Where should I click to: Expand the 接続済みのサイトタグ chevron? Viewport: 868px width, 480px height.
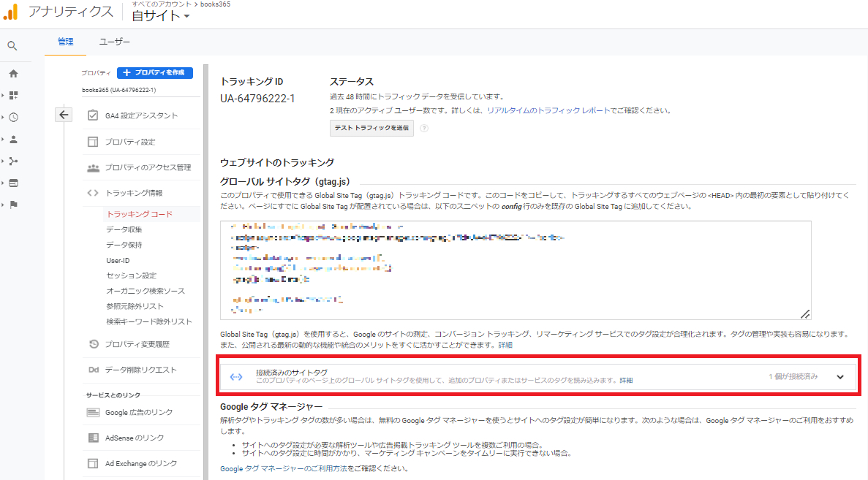[839, 377]
